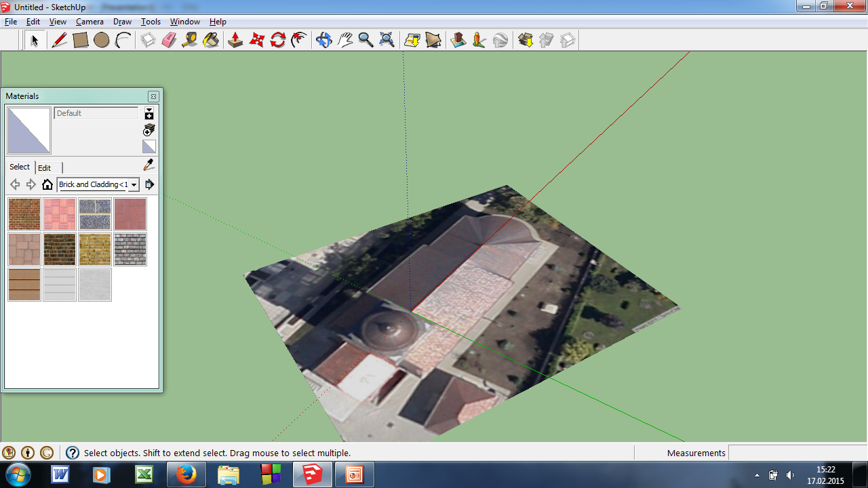Toggle the secondary selection pane button
The image size is (868, 488).
[149, 113]
